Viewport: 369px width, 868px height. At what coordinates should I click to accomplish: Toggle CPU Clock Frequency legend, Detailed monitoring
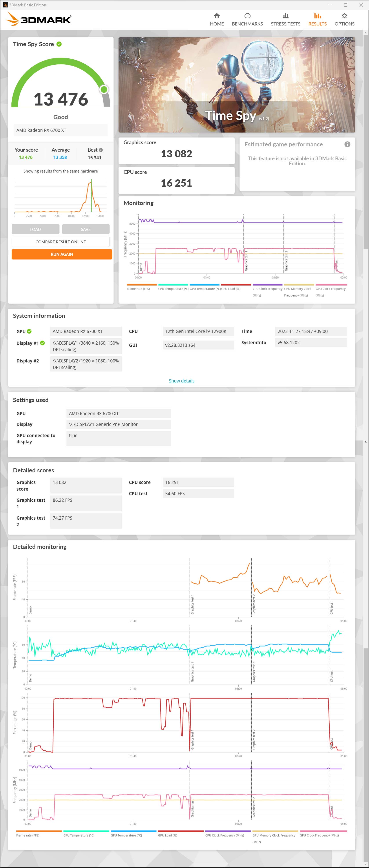pos(228,834)
